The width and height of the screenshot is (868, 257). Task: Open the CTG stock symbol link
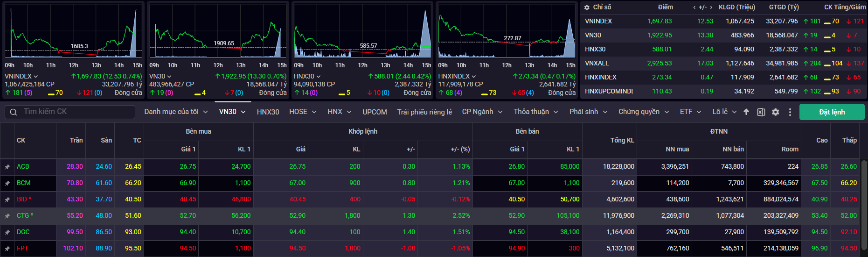[23, 215]
